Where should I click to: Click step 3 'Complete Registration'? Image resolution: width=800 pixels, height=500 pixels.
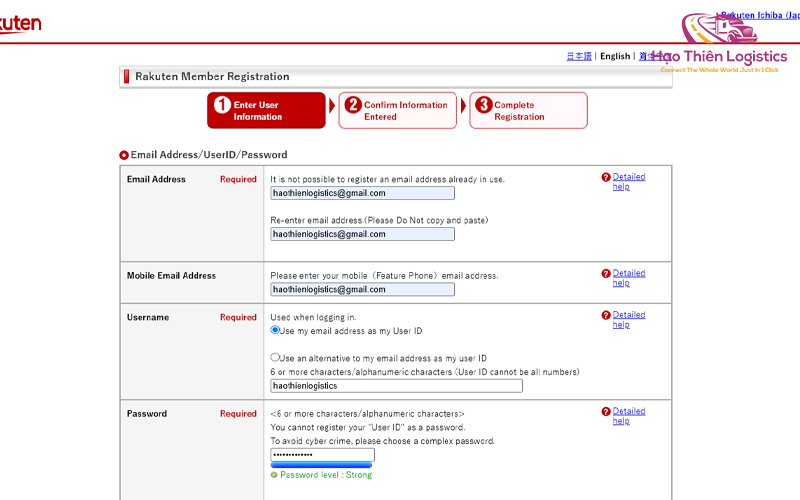529,110
